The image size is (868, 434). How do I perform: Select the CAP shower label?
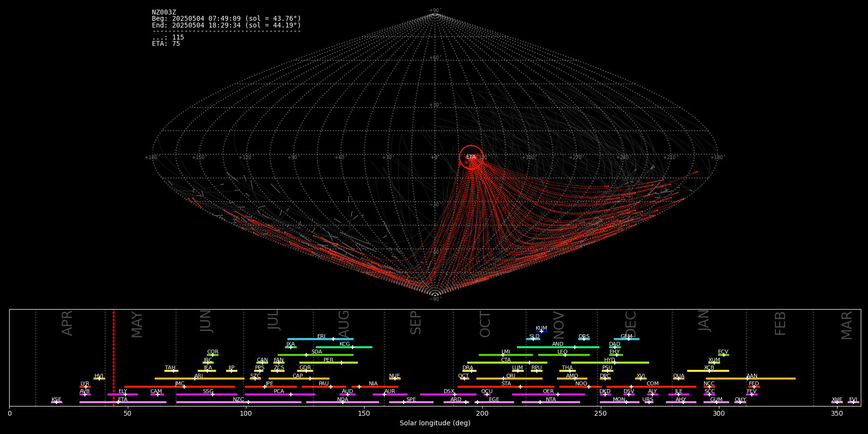298,376
